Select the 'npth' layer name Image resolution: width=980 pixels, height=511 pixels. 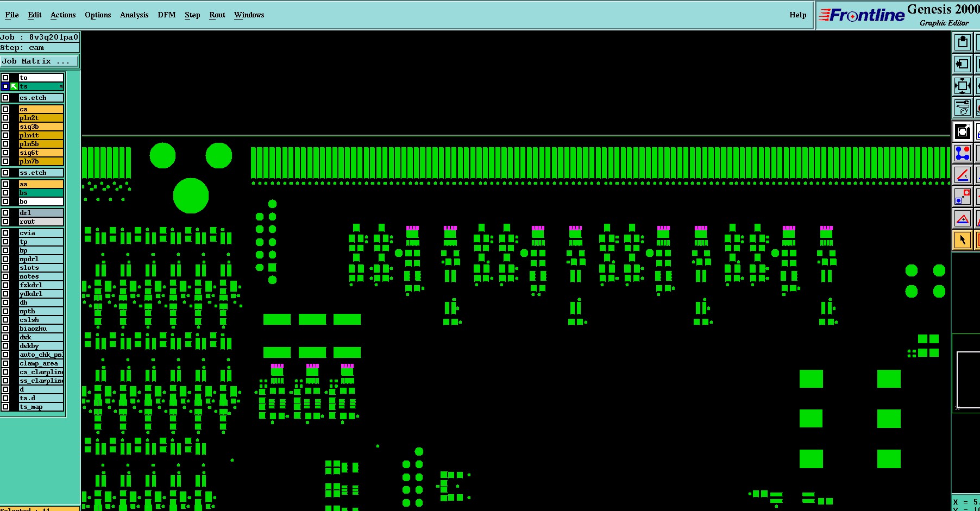(x=41, y=311)
